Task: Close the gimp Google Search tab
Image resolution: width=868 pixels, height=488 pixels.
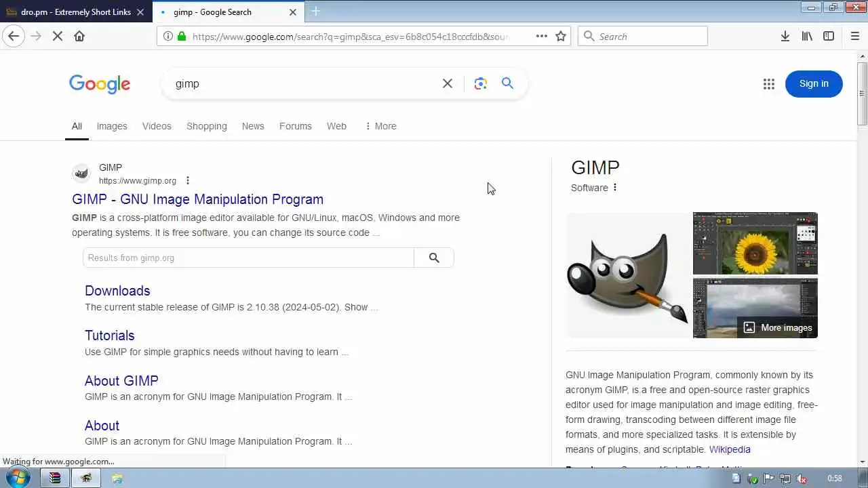Action: pos(293,12)
